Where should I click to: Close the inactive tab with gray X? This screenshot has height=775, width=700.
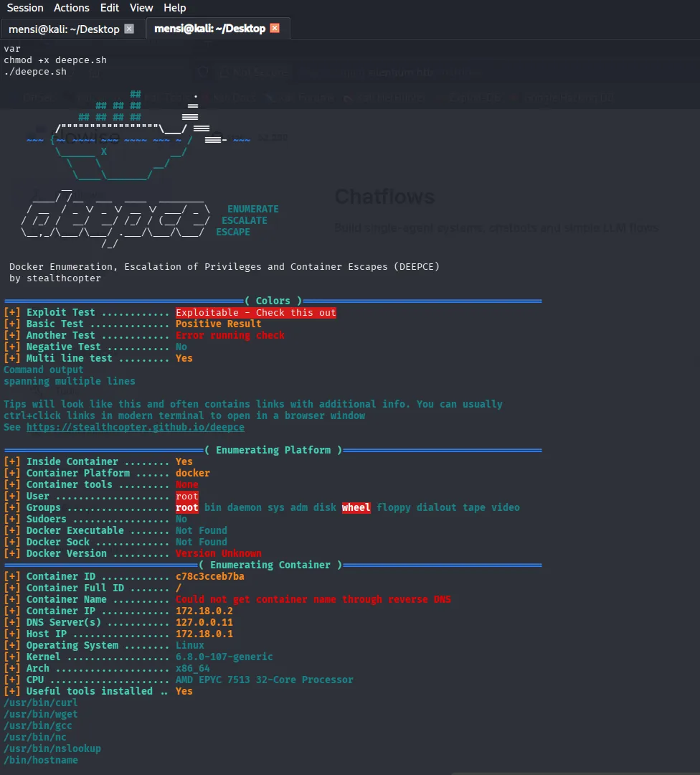pos(129,29)
